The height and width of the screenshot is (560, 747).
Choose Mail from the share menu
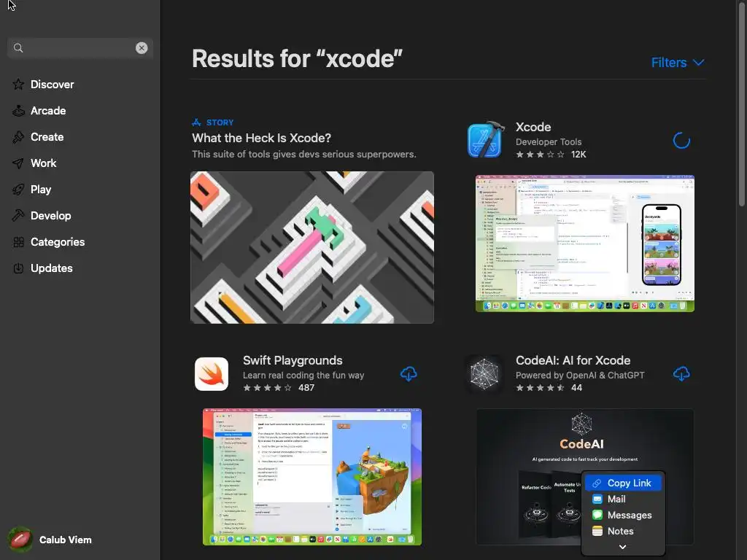point(623,499)
